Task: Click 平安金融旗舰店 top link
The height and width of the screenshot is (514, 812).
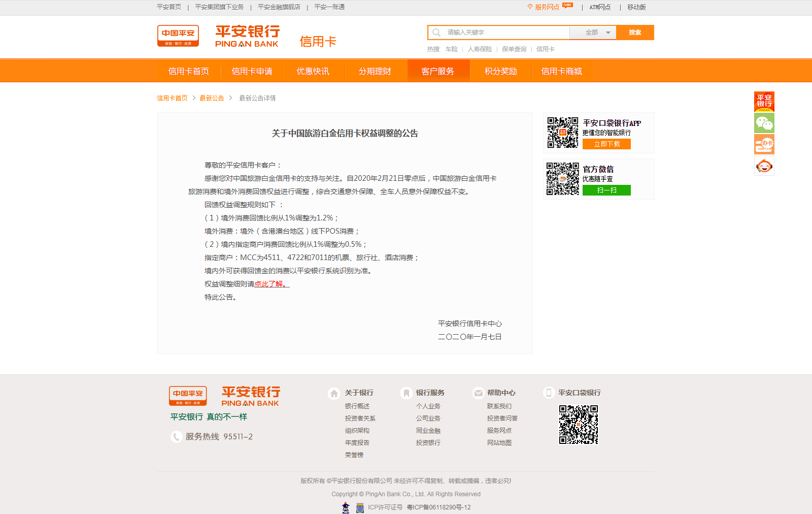Action: point(279,7)
